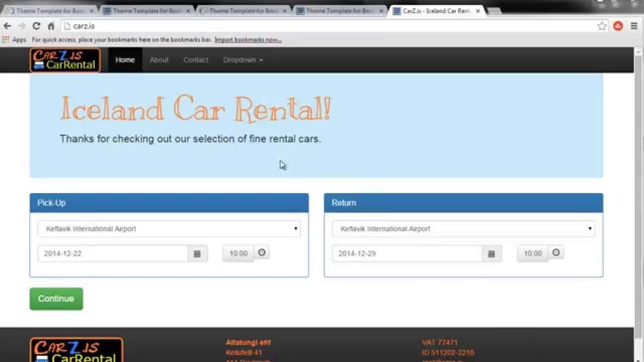This screenshot has height=362, width=644.
Task: Click the Return panel heading
Action: click(463, 203)
